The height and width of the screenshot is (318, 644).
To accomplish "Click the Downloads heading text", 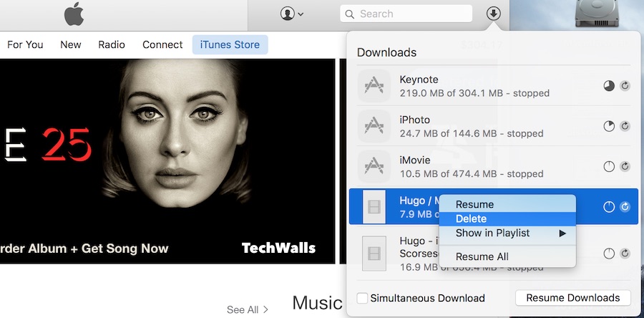I will click(x=386, y=52).
